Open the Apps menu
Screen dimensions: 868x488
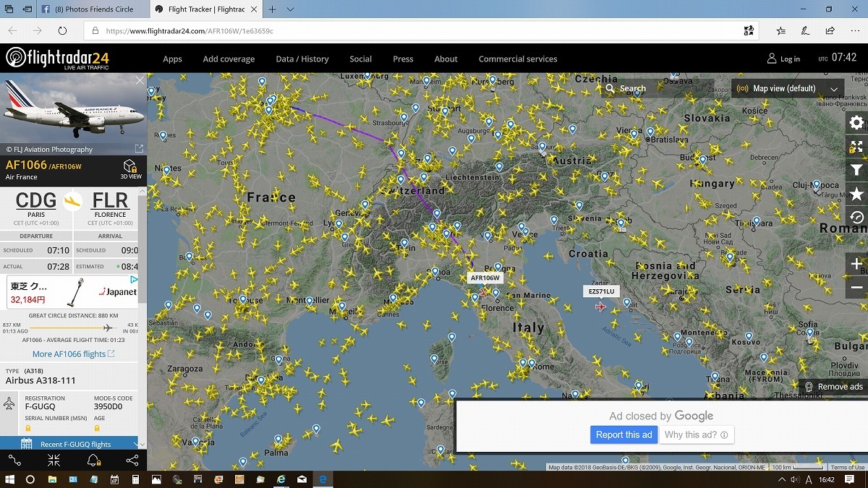172,59
